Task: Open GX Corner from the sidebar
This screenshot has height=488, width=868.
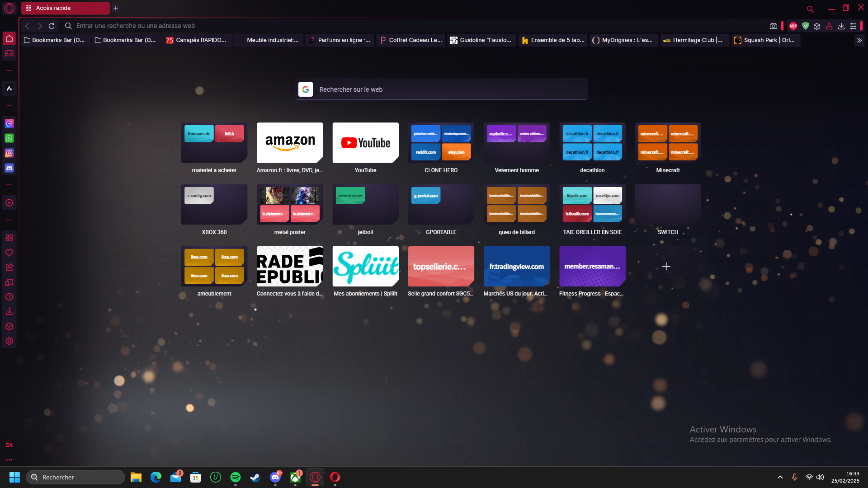Action: tap(9, 53)
